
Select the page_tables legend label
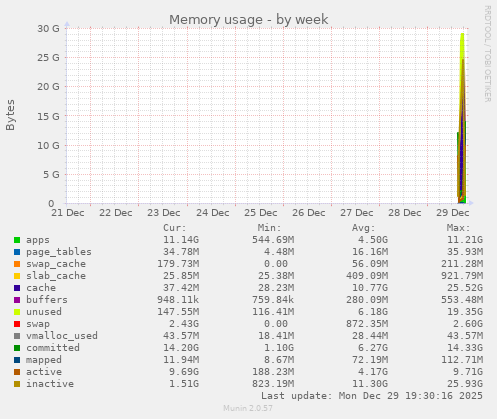[x=59, y=252]
